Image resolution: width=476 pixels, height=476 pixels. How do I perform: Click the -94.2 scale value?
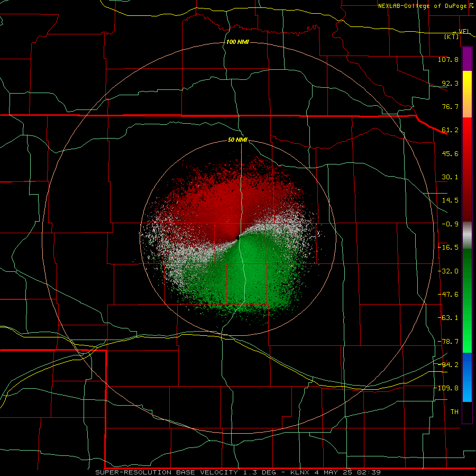(448, 364)
